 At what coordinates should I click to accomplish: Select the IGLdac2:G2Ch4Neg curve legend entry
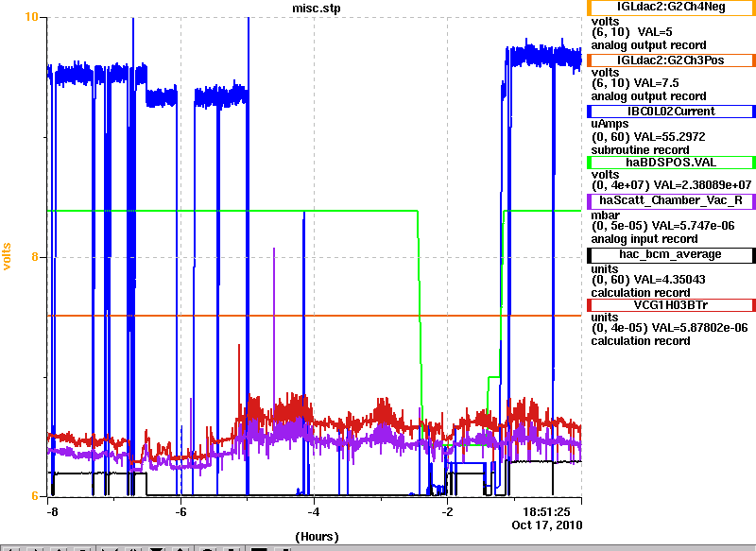(x=671, y=8)
